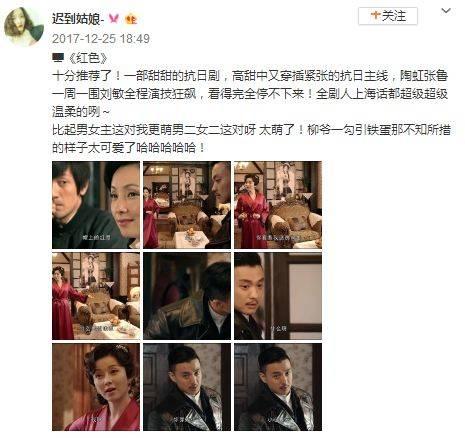Click the TV icon before 《红色》
The image size is (465, 438).
pyautogui.click(x=58, y=58)
